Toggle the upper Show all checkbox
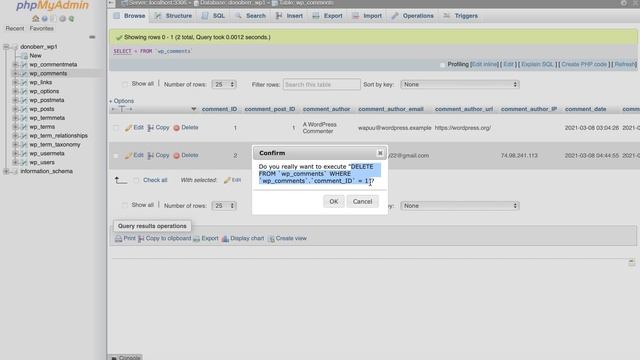The image size is (640, 360). [124, 84]
